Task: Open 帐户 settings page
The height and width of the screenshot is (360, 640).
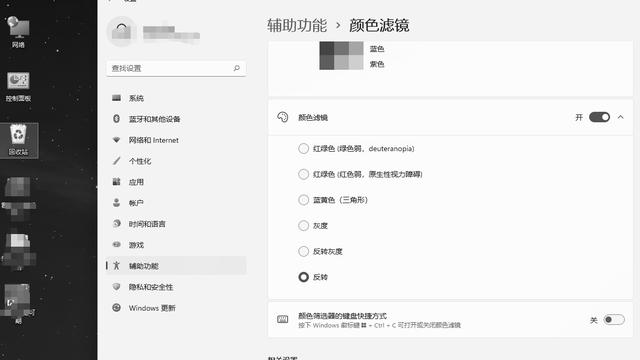Action: (176, 203)
